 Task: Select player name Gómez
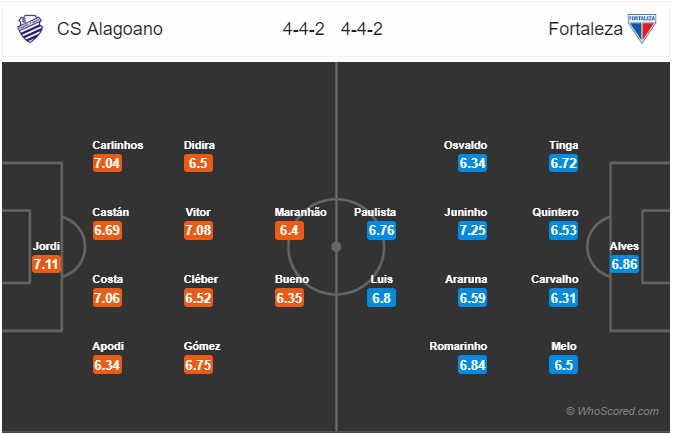click(202, 346)
